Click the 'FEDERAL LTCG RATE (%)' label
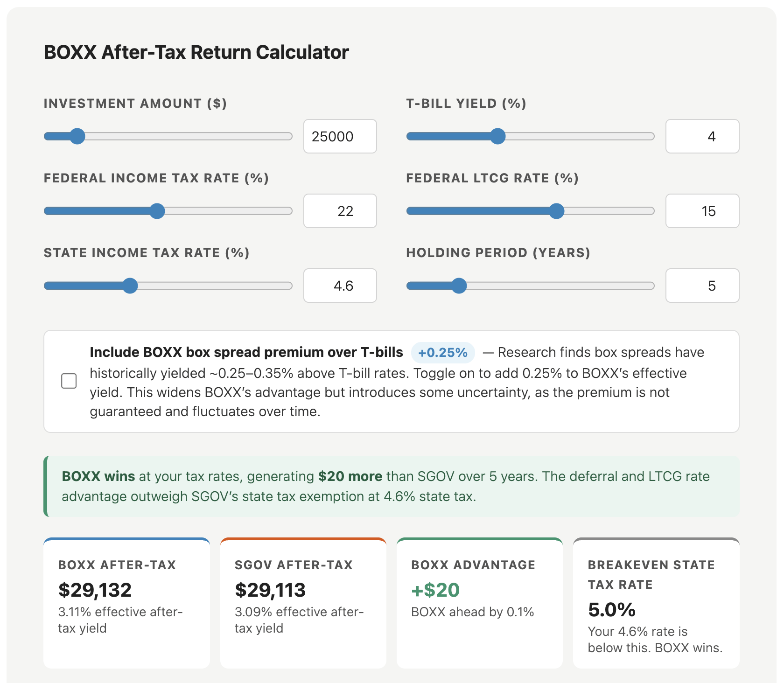Image resolution: width=784 pixels, height=683 pixels. 492,178
